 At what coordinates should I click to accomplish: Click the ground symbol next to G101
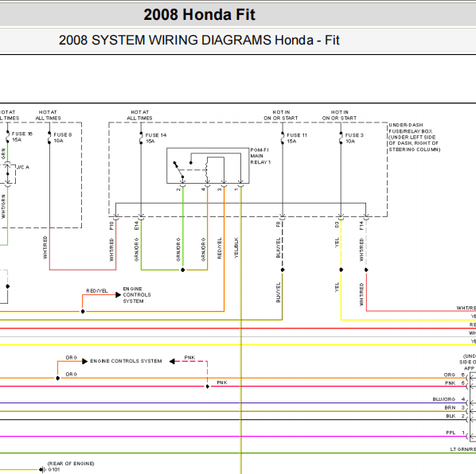click(42, 470)
